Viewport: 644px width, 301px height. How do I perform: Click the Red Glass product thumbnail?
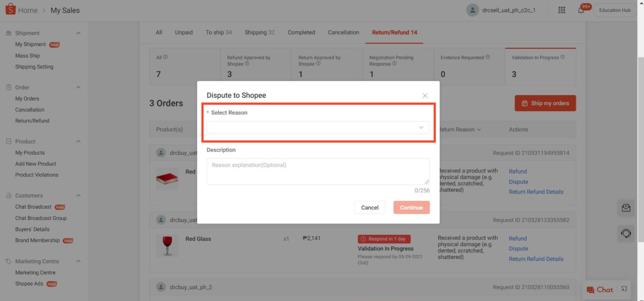(x=167, y=246)
